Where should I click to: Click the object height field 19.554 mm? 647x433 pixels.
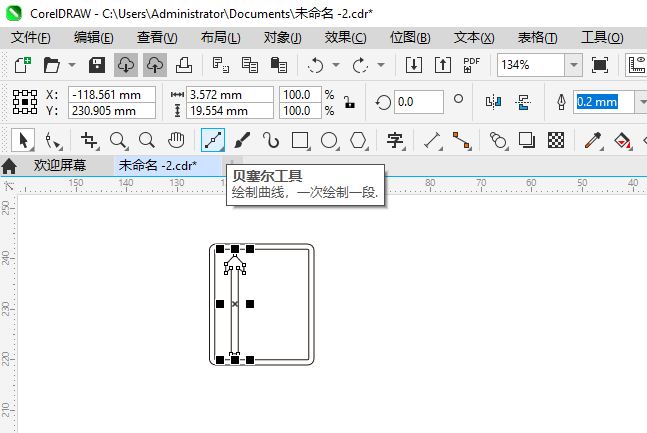(x=230, y=111)
